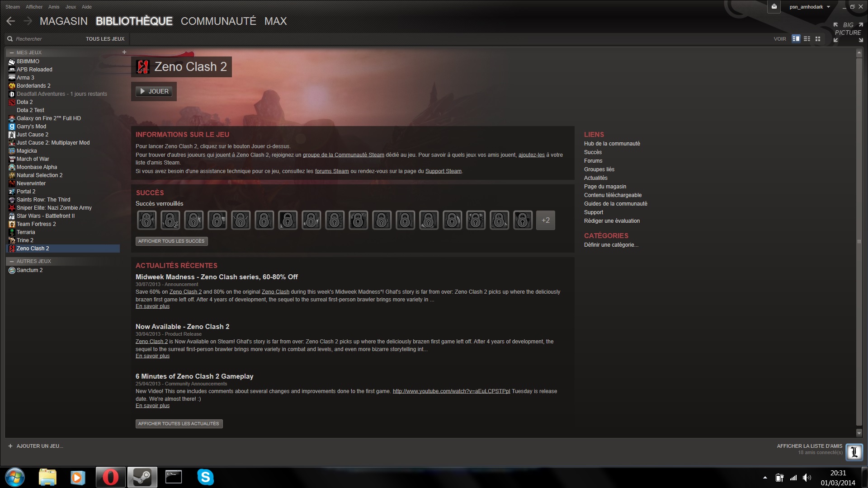Viewport: 868px width, 488px height.
Task: Add a category with plus icon
Action: pos(124,52)
